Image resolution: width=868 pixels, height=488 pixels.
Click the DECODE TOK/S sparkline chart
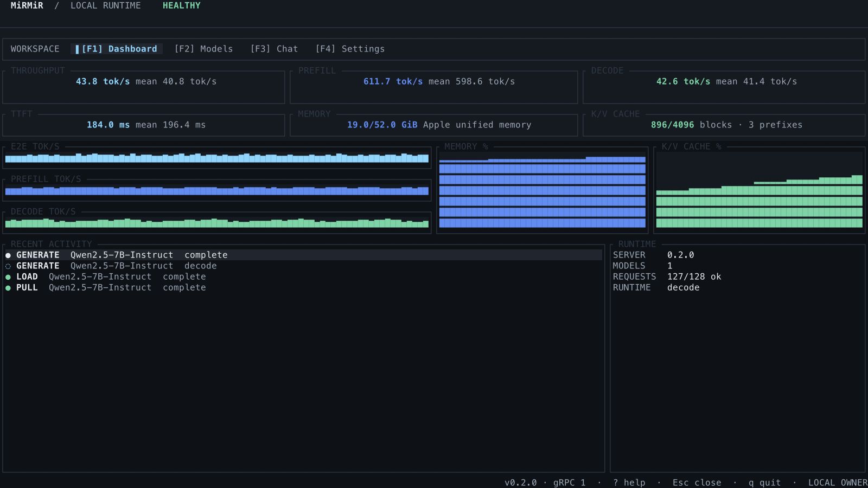(217, 223)
